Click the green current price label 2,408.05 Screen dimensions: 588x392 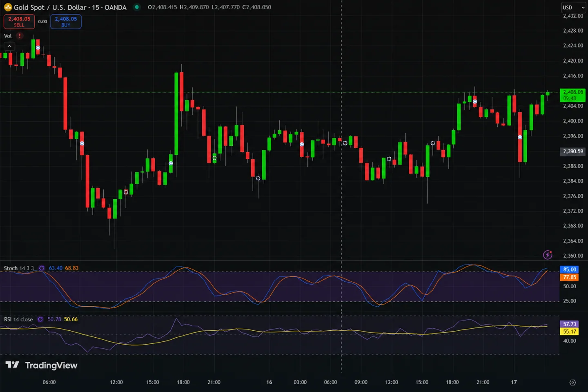pyautogui.click(x=572, y=95)
